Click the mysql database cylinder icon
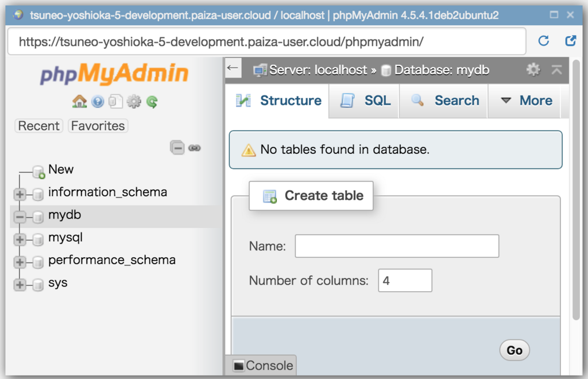Viewport: 588px width, 379px height. coord(37,239)
